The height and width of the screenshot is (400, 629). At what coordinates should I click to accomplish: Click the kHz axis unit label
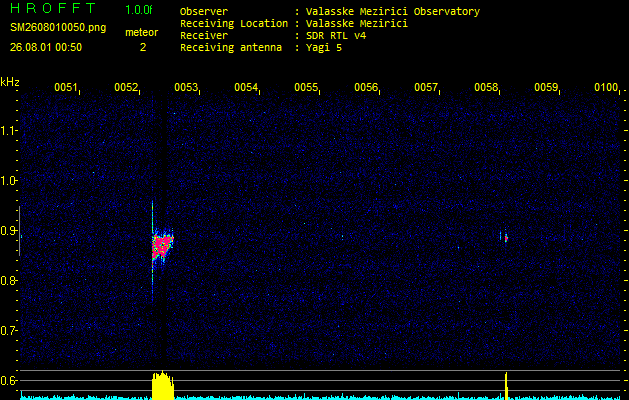(10, 82)
